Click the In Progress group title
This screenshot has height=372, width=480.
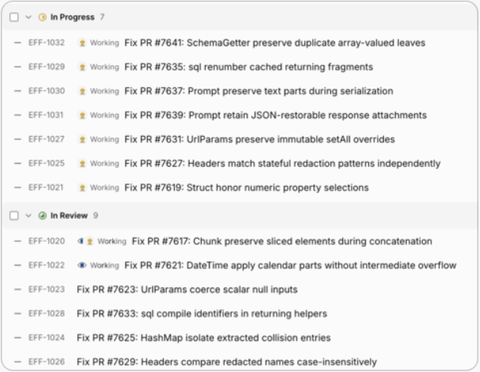click(x=72, y=17)
